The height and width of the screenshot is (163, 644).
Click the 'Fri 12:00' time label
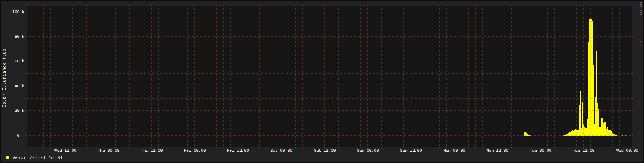pyautogui.click(x=238, y=151)
